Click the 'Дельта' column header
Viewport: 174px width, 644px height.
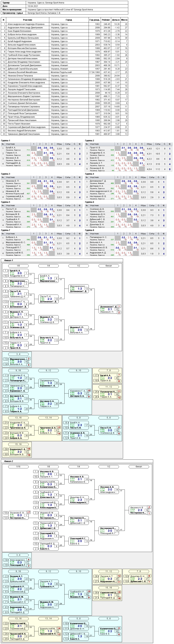click(x=116, y=20)
